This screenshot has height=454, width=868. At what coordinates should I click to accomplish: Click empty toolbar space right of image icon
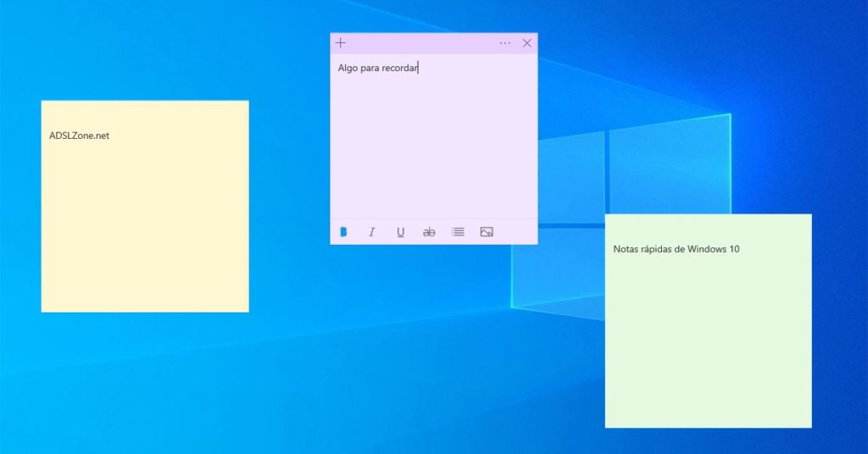(515, 232)
